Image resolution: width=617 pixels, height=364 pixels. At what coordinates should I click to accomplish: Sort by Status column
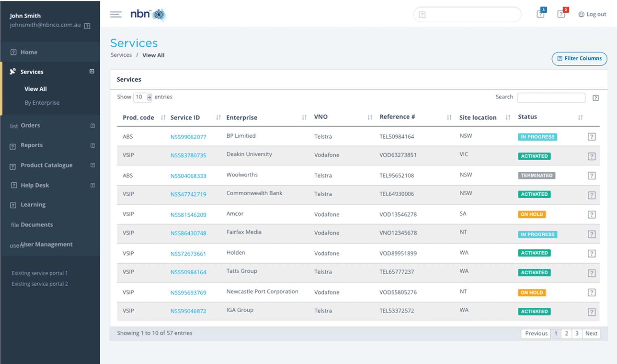pos(580,117)
